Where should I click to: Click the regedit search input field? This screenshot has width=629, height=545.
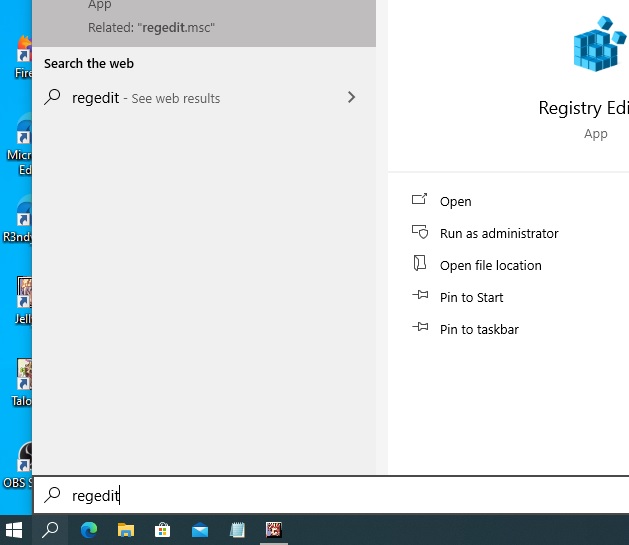(331, 495)
